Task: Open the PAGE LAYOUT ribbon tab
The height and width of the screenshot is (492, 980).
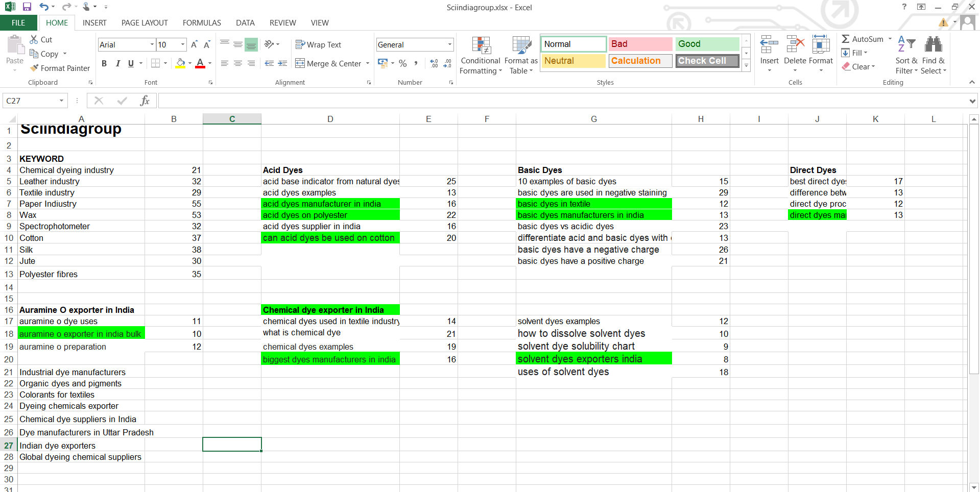Action: [145, 23]
